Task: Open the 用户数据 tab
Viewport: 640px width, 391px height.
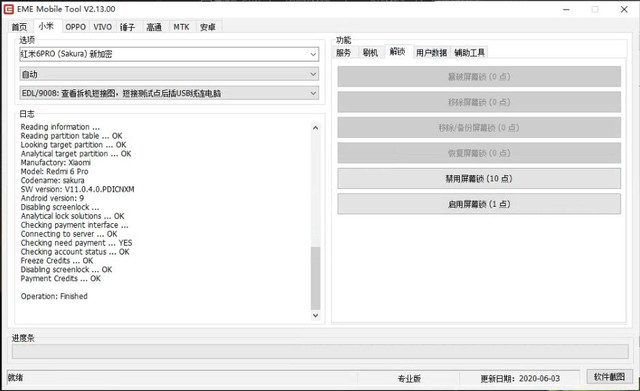Action: (x=431, y=52)
